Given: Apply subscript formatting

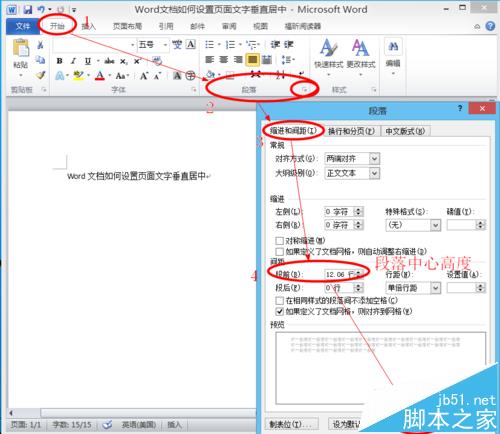Looking at the screenshot, I should (123, 61).
